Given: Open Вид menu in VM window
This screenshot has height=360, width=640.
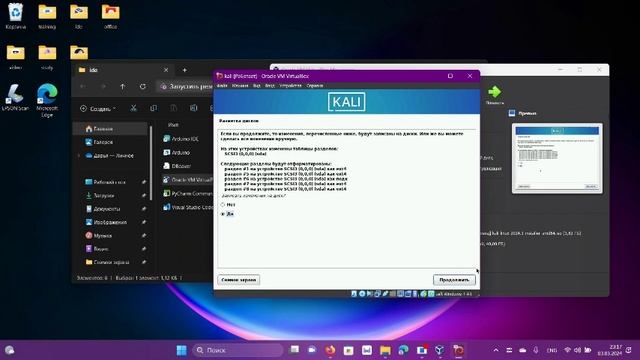Looking at the screenshot, I should 257,86.
